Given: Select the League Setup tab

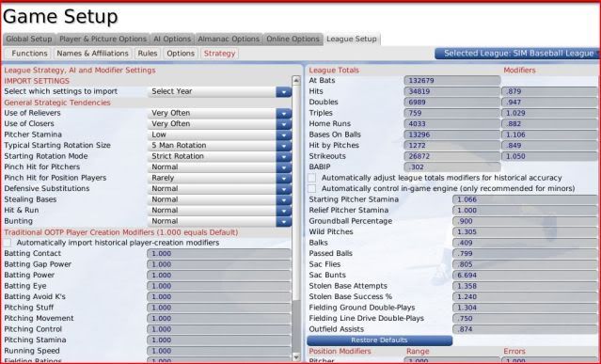Looking at the screenshot, I should tap(352, 40).
